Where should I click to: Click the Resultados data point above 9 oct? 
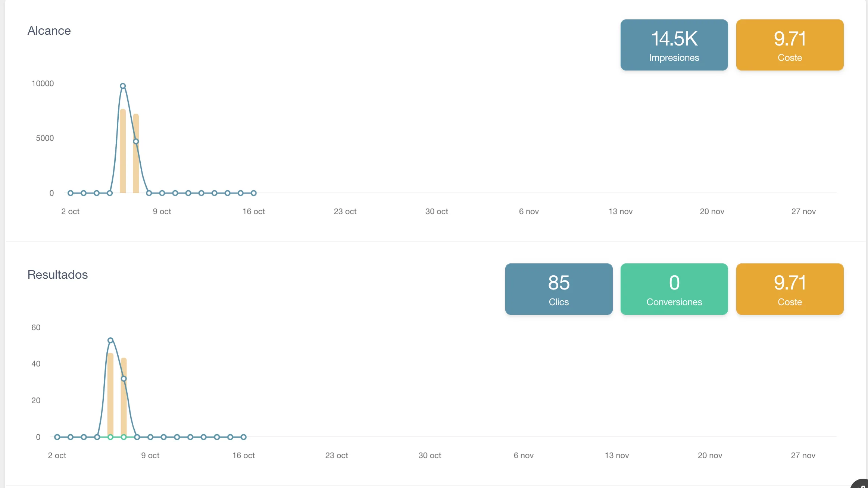click(x=150, y=437)
